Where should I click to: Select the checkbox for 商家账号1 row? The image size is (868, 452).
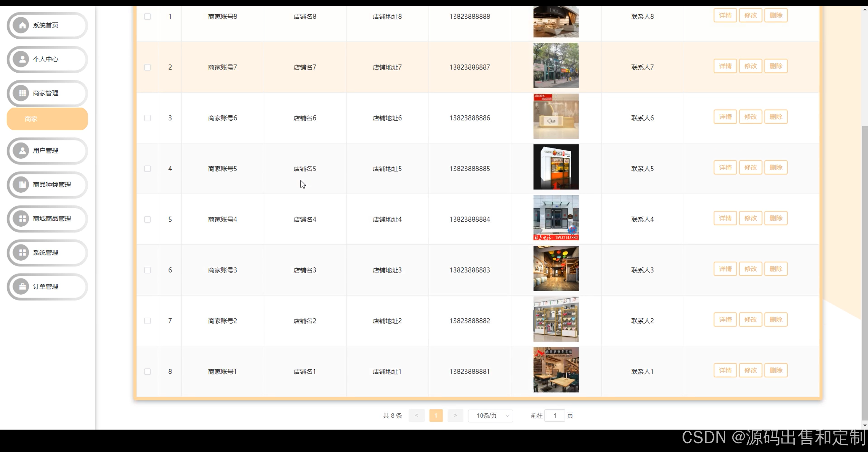[x=147, y=372]
